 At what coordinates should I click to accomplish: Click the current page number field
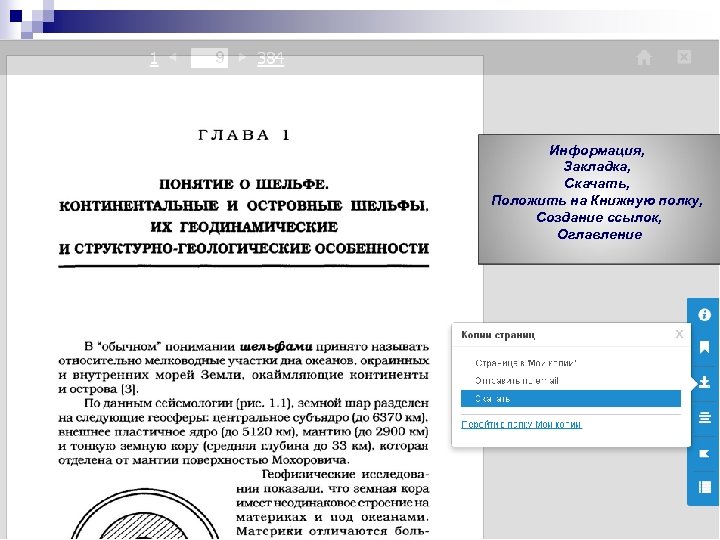point(209,58)
